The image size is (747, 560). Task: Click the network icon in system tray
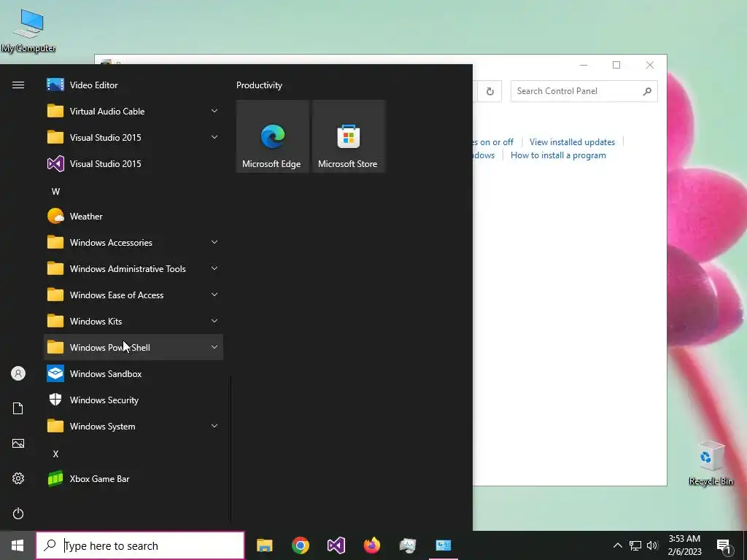(635, 545)
